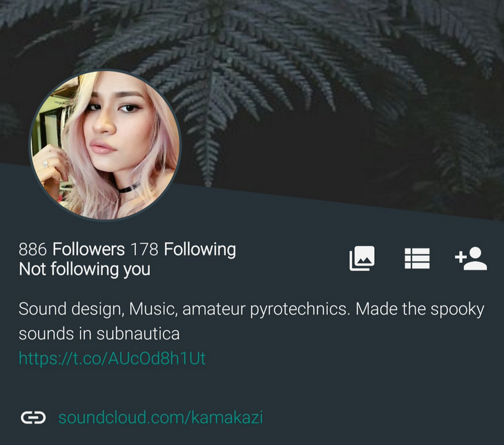Click "amateur pyrotechnics" in the bio
This screenshot has width=504, height=445.
click(x=266, y=309)
